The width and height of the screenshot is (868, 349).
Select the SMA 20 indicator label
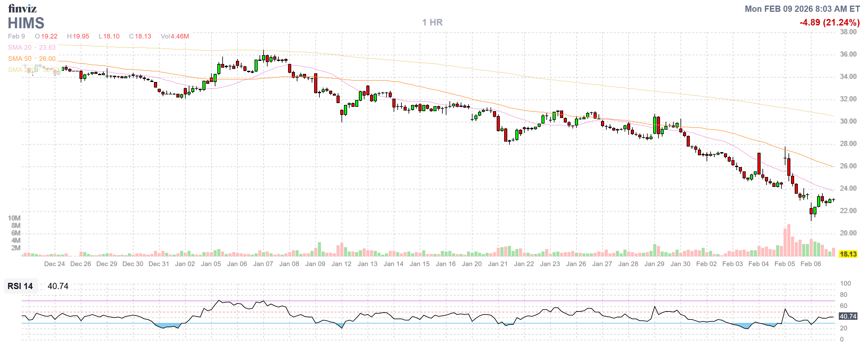point(20,48)
